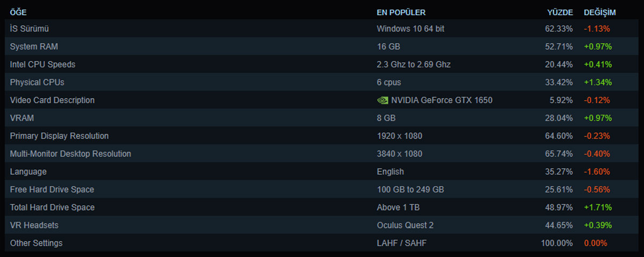Click the YÜZDE column header

click(560, 12)
